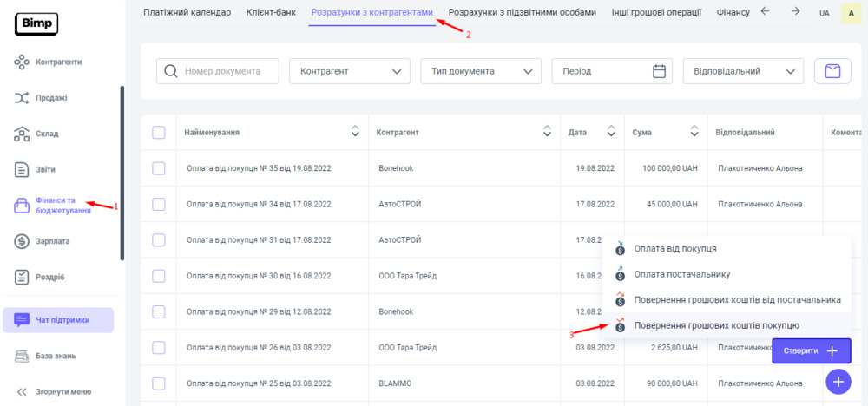The width and height of the screenshot is (868, 406).
Task: Toggle the select-all checkbox in table header
Action: [x=159, y=133]
